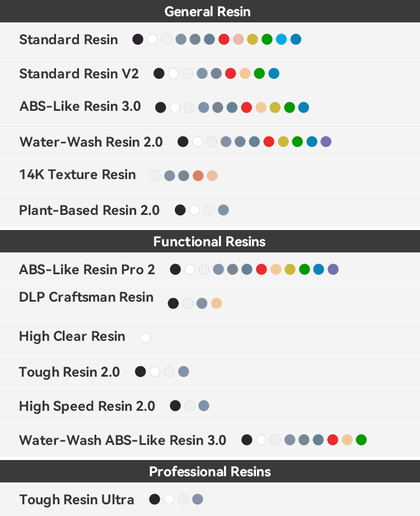Select the yellow swatch for ABS-Like Resin 3.0
Viewport: 420px width, 516px height.
pyautogui.click(x=275, y=107)
